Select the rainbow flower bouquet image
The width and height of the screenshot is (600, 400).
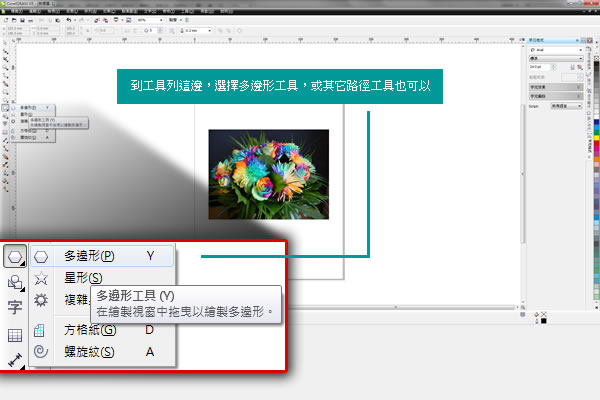(x=268, y=174)
